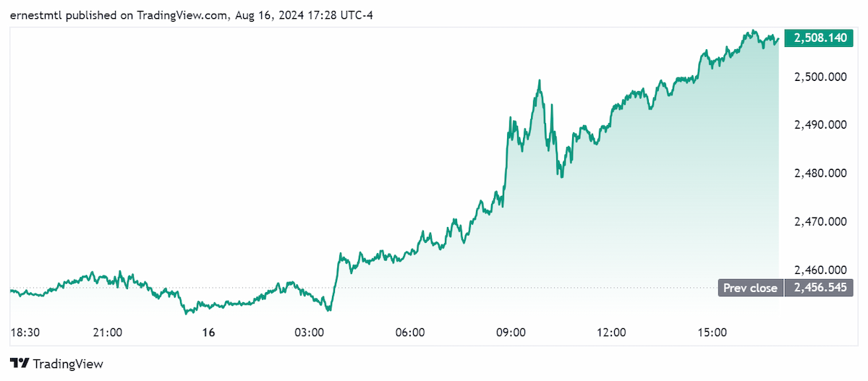868x381 pixels.
Task: Click the 12:00 time axis label
Action: (x=611, y=333)
